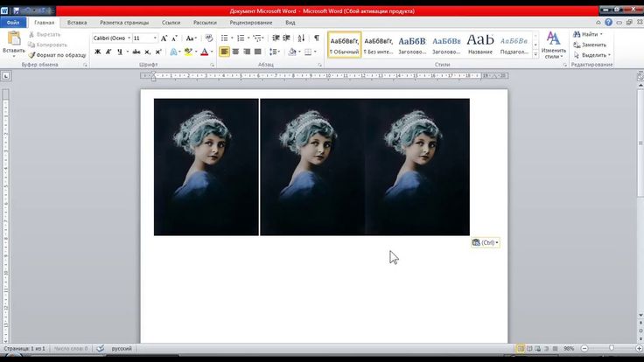Viewport: 644px width, 362px height.
Task: Toggle italic (К) formatting
Action: pos(108,52)
